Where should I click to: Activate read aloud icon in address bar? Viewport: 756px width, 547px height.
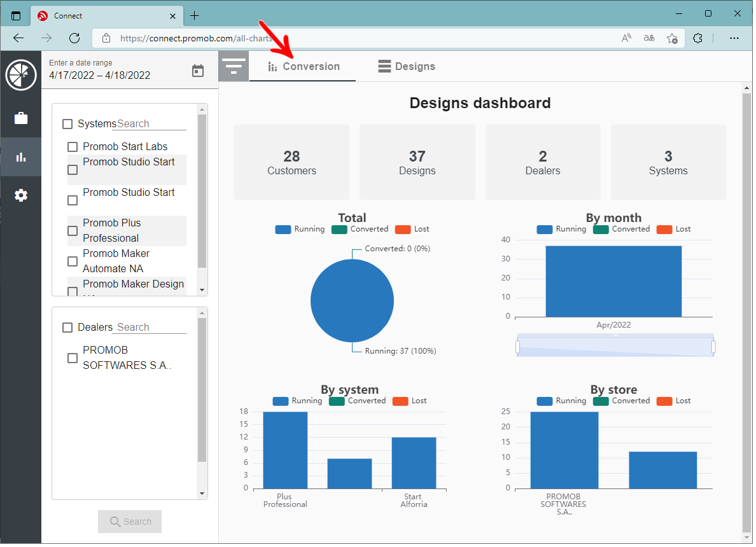[627, 38]
